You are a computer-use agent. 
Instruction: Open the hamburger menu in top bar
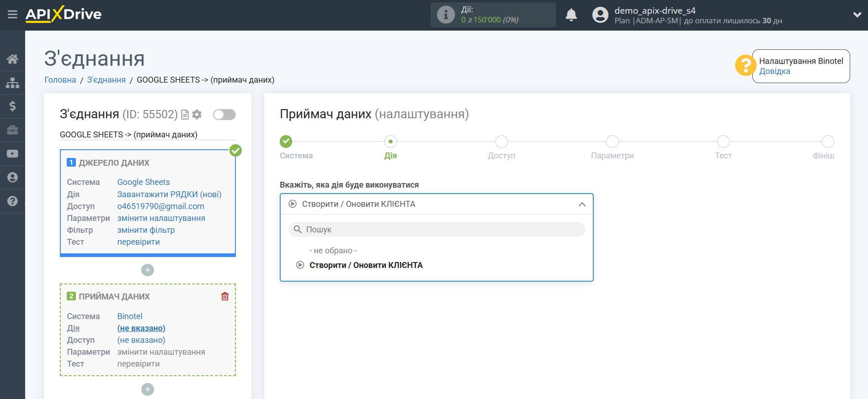(12, 15)
